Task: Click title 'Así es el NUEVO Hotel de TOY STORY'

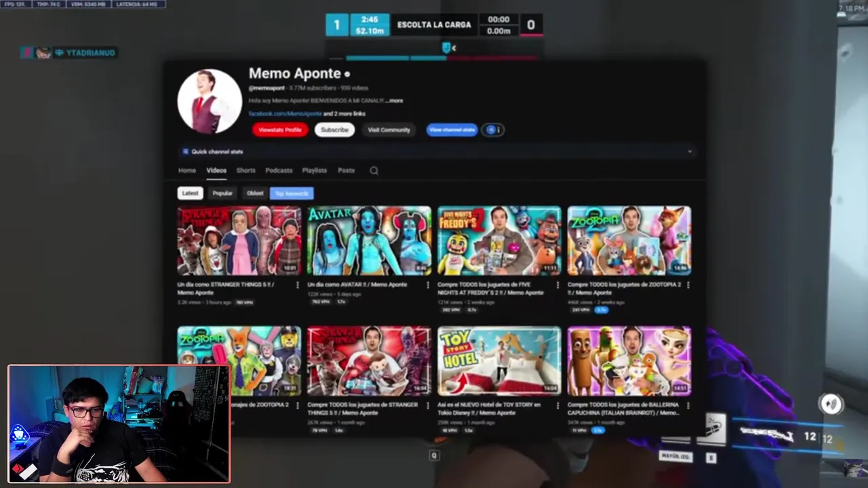Action: click(490, 409)
